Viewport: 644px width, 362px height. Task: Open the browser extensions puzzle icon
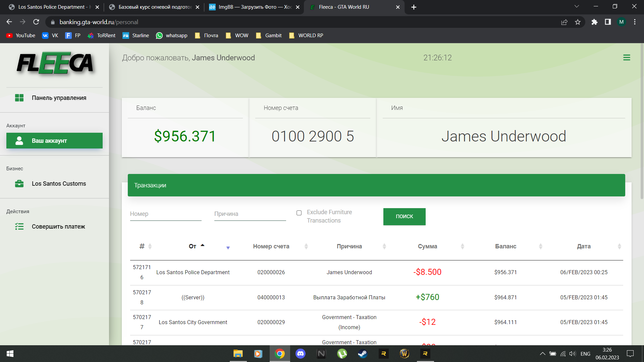coord(594,22)
